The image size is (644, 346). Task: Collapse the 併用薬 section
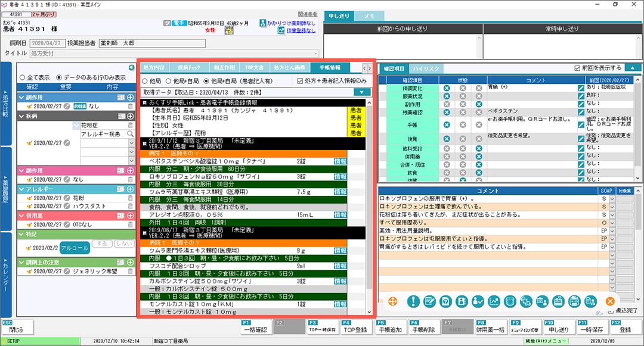[22, 216]
